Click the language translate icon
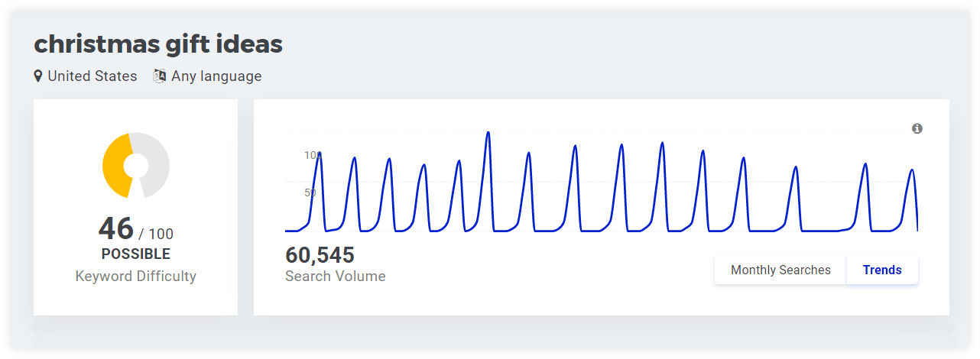The image size is (980, 359). [x=160, y=76]
